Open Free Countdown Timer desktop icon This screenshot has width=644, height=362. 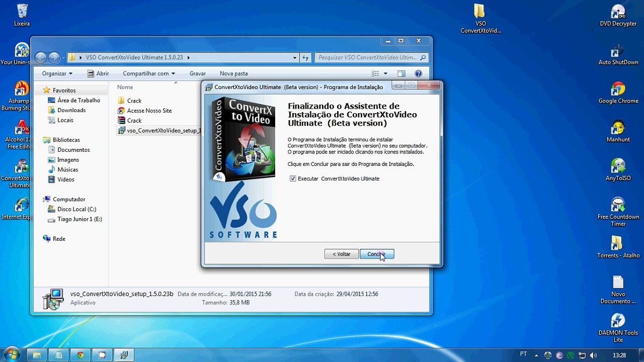point(618,212)
